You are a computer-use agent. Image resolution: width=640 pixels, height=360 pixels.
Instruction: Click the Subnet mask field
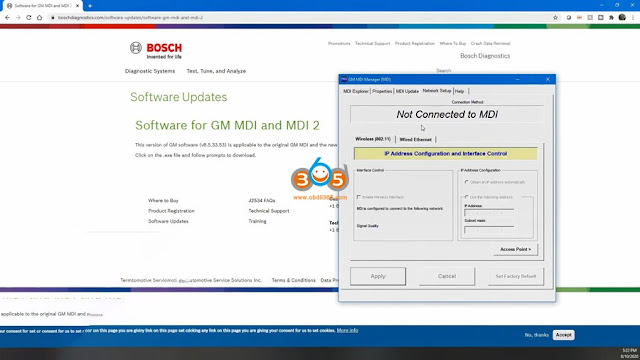pyautogui.click(x=489, y=230)
